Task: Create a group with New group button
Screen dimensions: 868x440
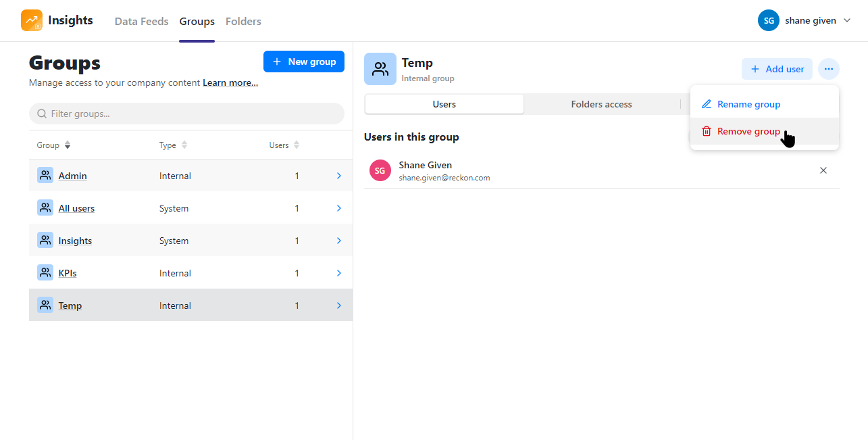Action: coord(303,61)
